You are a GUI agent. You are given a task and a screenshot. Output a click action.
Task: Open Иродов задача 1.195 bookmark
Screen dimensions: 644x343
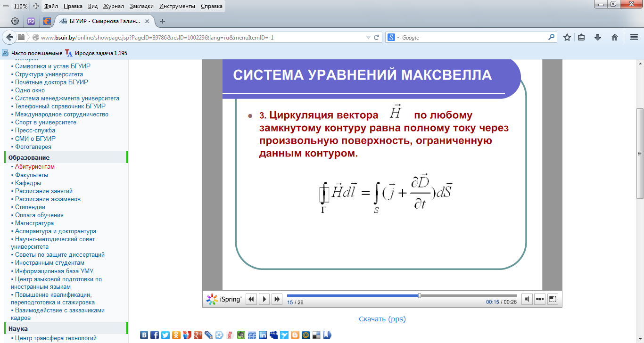click(x=97, y=53)
